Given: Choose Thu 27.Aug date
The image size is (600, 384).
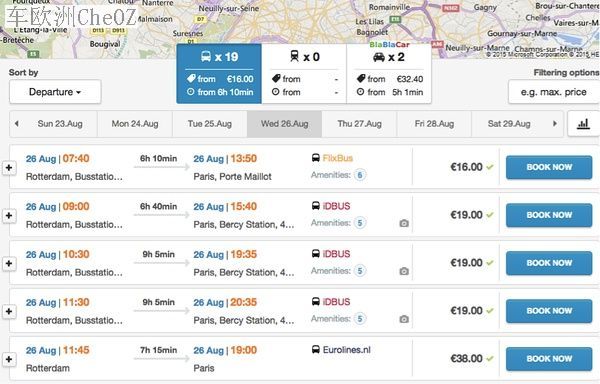Looking at the screenshot, I should (359, 124).
